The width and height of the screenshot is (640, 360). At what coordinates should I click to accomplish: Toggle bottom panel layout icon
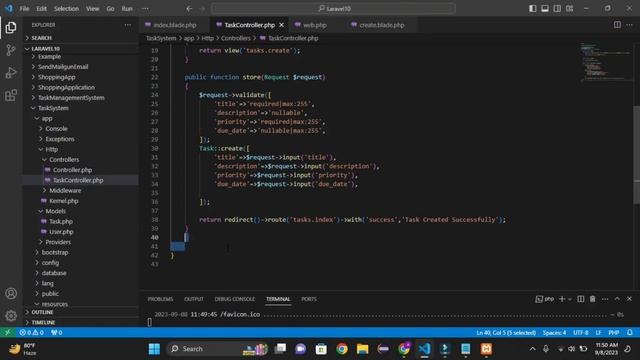tap(545, 9)
